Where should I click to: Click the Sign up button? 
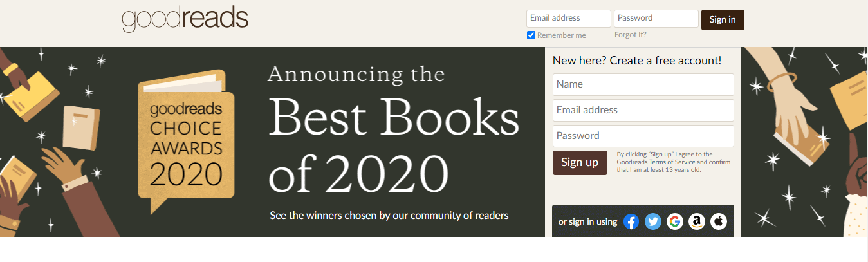point(580,162)
